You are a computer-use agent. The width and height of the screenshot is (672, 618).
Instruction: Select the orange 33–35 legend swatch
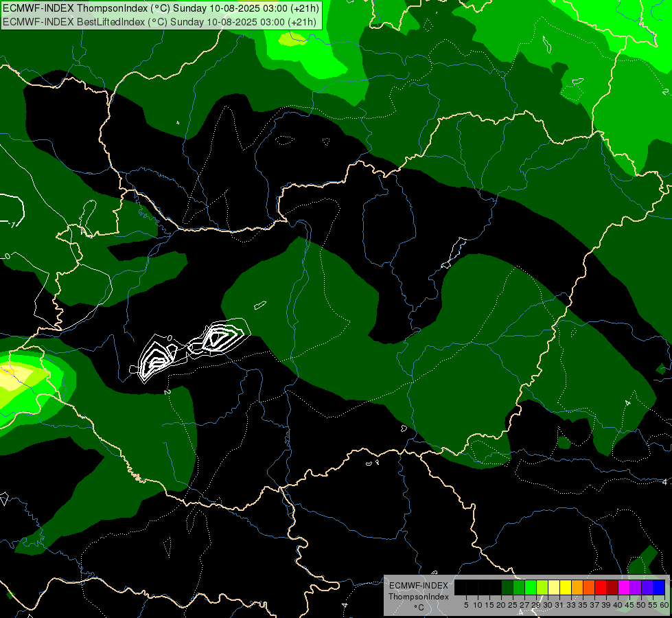coord(577,587)
